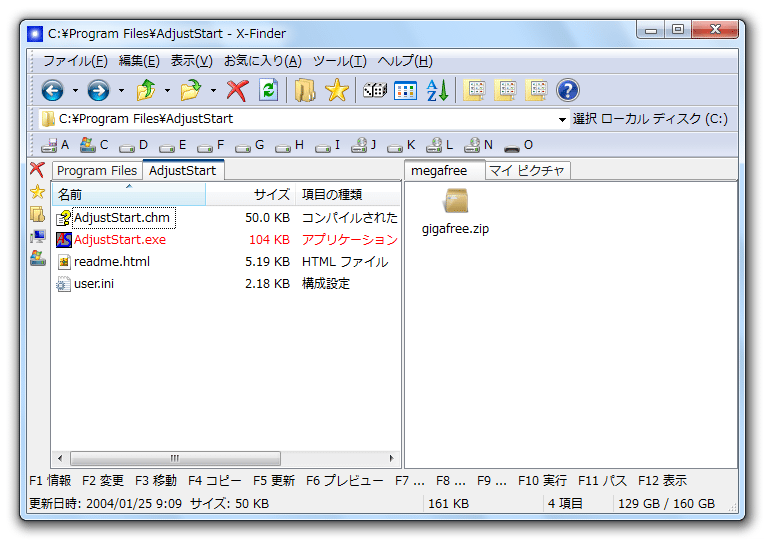This screenshot has width=767, height=543.
Task: Open help with the question mark icon
Action: [x=568, y=90]
